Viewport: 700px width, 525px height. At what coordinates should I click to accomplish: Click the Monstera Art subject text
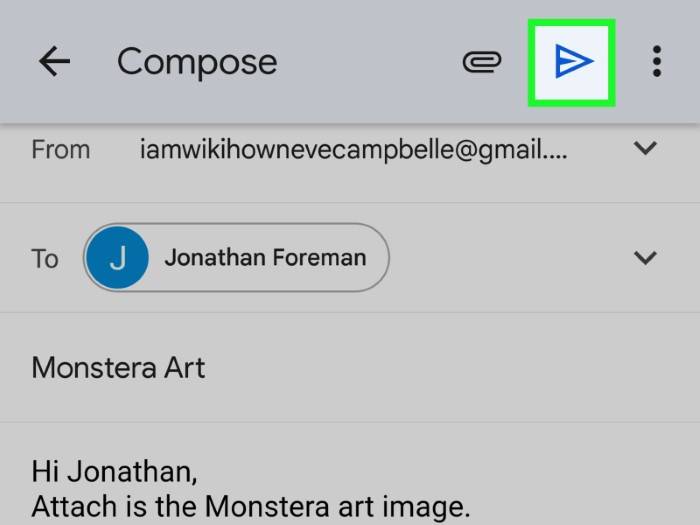tap(118, 368)
